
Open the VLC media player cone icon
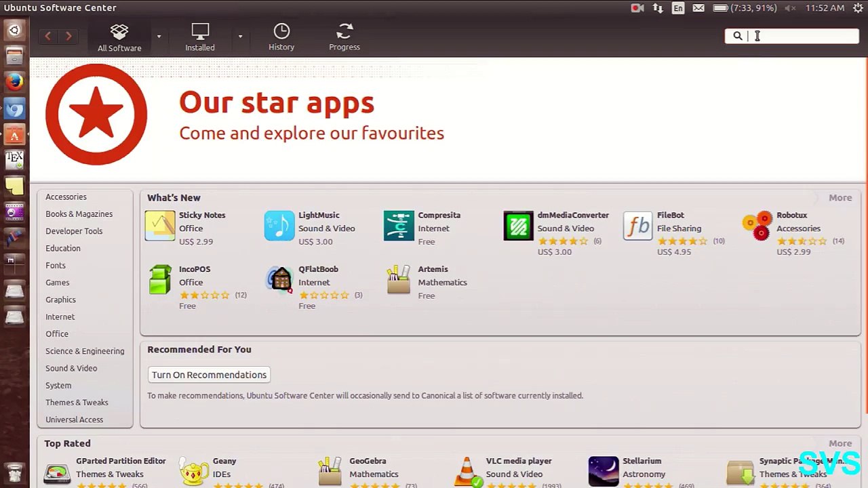(467, 472)
